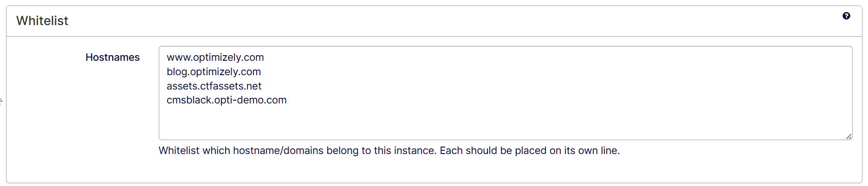Screen dimensions: 868x186
Task: Click the cmsblack.opti-demo.com hostname line
Action: point(227,100)
